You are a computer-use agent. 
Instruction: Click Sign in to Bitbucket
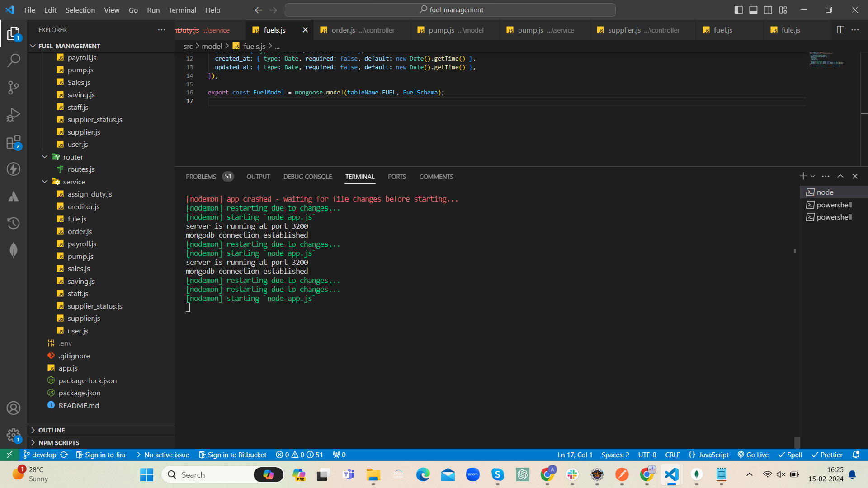click(233, 455)
